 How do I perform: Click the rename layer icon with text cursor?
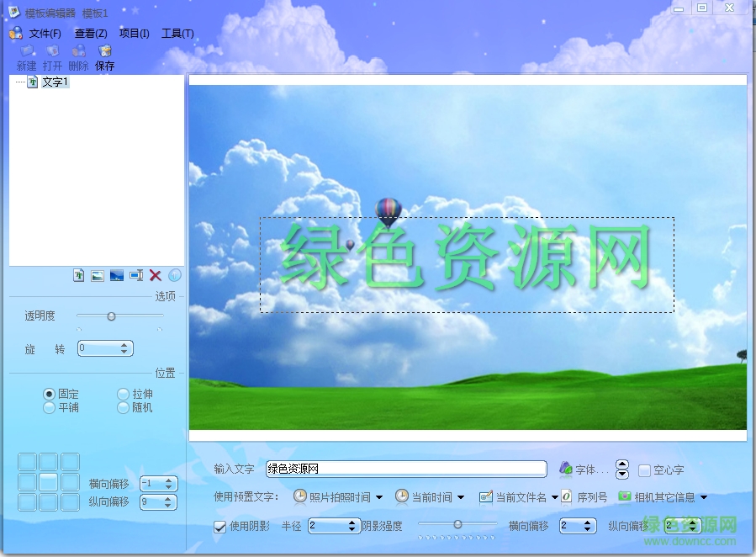[x=136, y=275]
